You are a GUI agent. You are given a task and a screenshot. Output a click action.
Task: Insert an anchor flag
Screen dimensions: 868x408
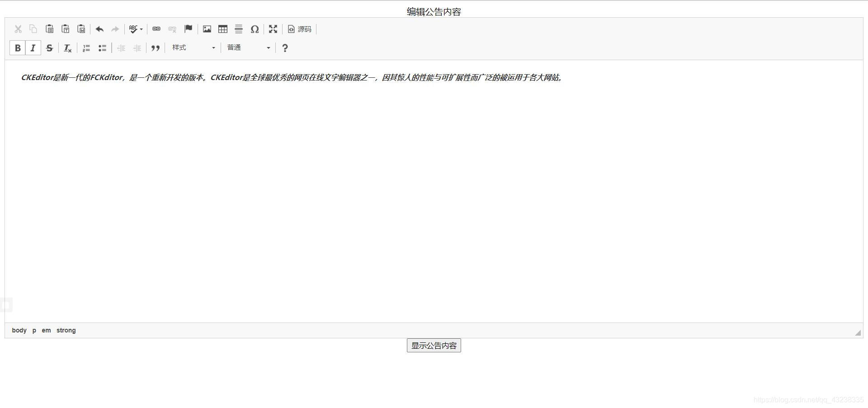click(x=189, y=29)
